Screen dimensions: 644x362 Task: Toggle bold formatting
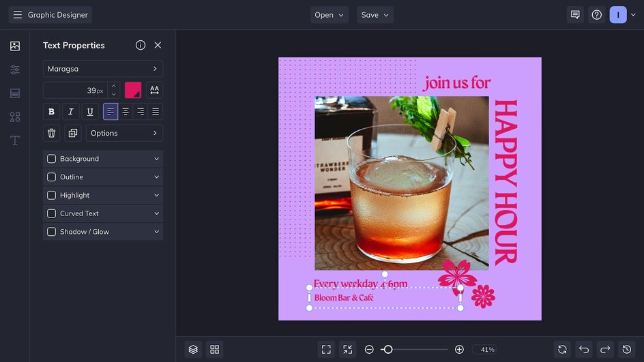tap(51, 112)
